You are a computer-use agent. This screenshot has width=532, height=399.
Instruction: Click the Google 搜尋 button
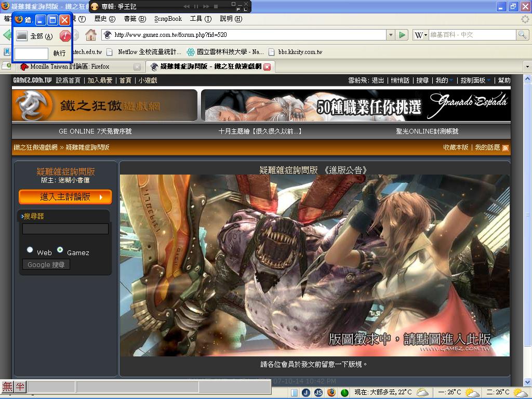pyautogui.click(x=46, y=264)
